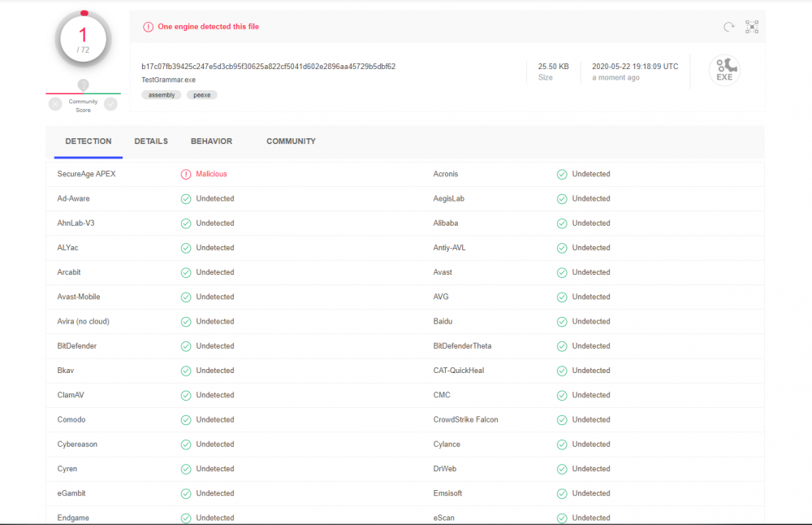Click the assembly tag
Viewport: 812px width, 525px height.
(x=161, y=94)
